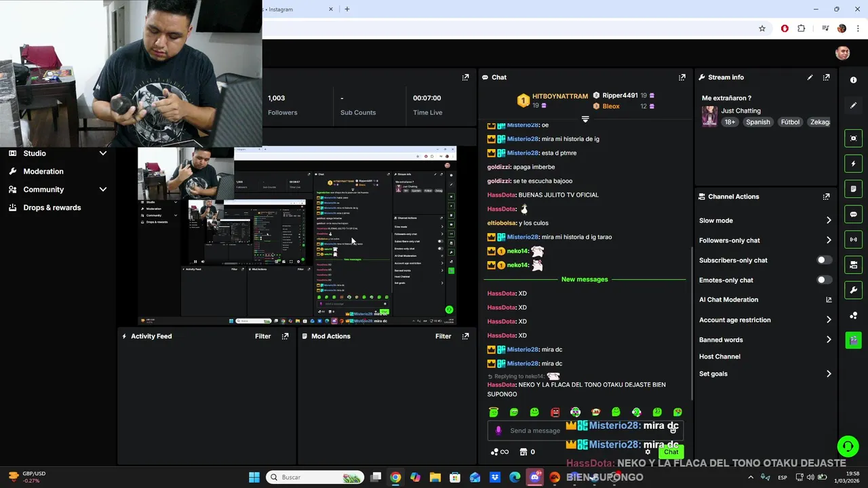Click the green Chat send button
The width and height of the screenshot is (868, 488).
[x=671, y=452]
